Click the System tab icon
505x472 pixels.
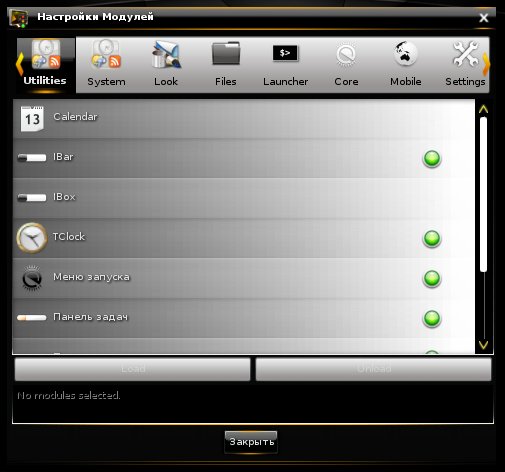coord(106,54)
